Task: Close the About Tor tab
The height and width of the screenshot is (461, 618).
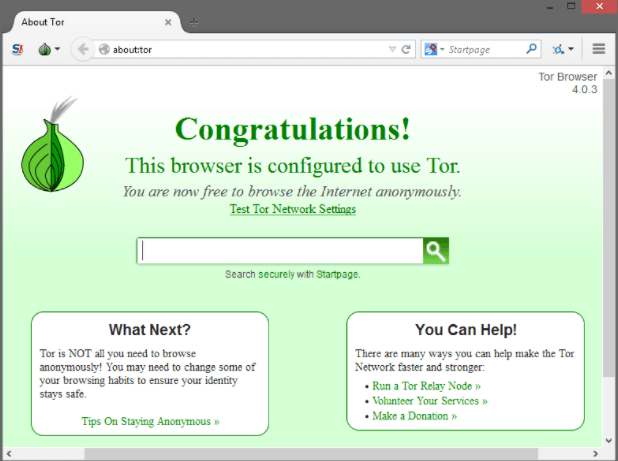Action: (168, 22)
